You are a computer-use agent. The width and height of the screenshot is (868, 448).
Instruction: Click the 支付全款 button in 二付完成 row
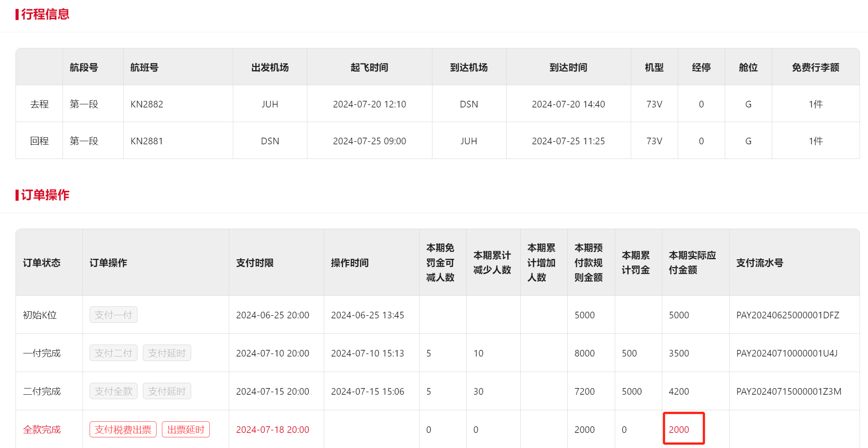point(113,391)
